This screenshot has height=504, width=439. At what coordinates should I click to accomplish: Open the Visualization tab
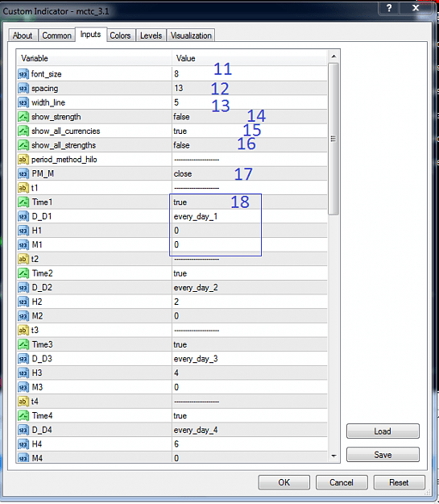tap(191, 35)
